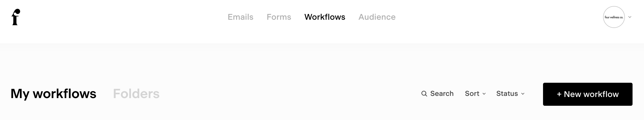
Task: Click the word "workflow" on the black button
Action: [x=601, y=94]
